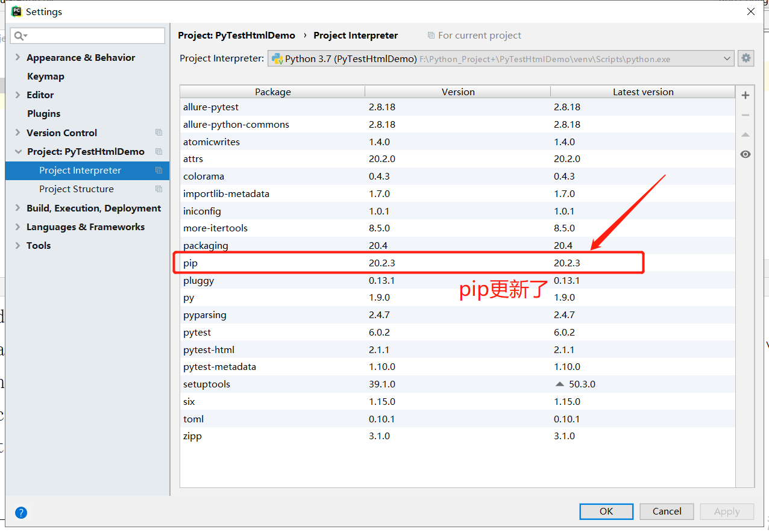Click the uninstall package minus icon

tap(745, 115)
